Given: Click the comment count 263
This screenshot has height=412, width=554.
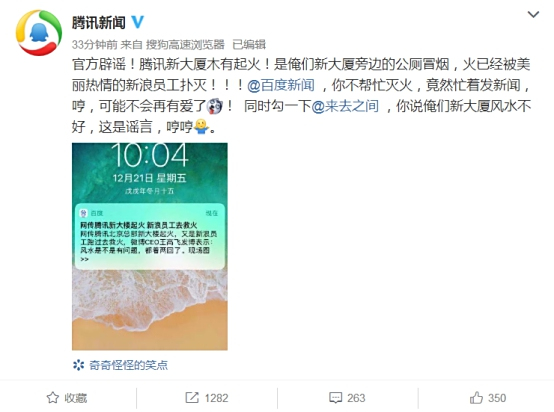Looking at the screenshot, I should coord(356,398).
